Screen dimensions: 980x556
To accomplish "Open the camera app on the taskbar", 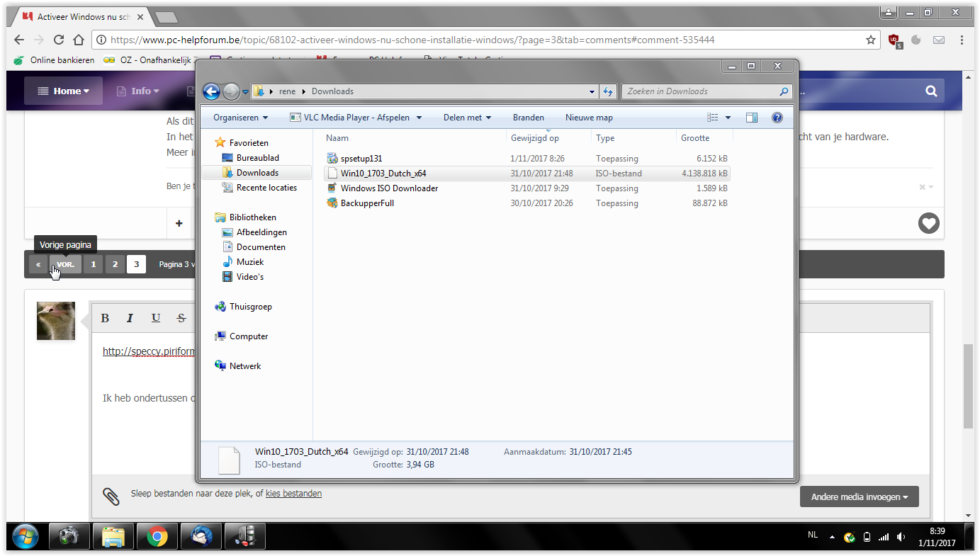I will (69, 536).
